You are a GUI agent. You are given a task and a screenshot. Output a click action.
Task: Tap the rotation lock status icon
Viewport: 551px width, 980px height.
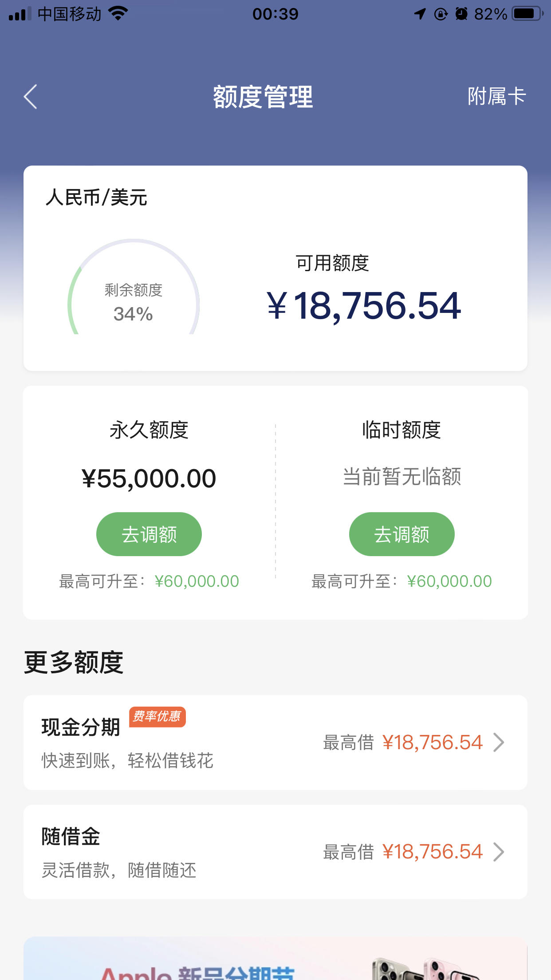(x=441, y=14)
